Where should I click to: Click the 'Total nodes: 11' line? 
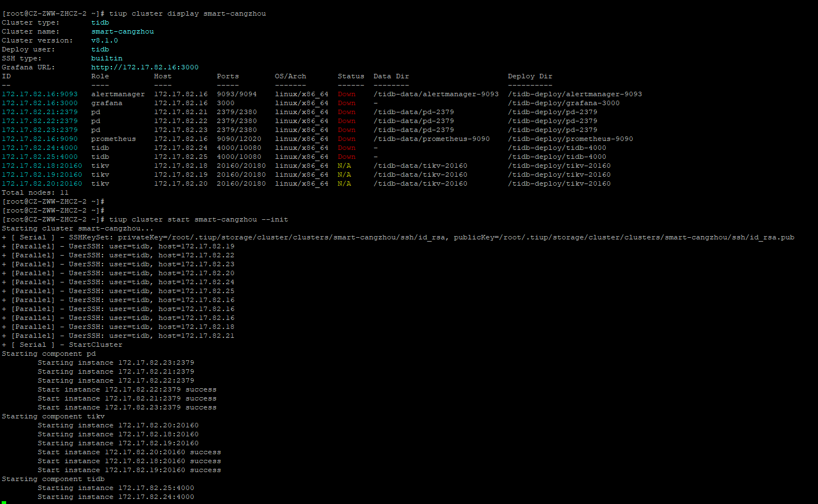tap(35, 192)
